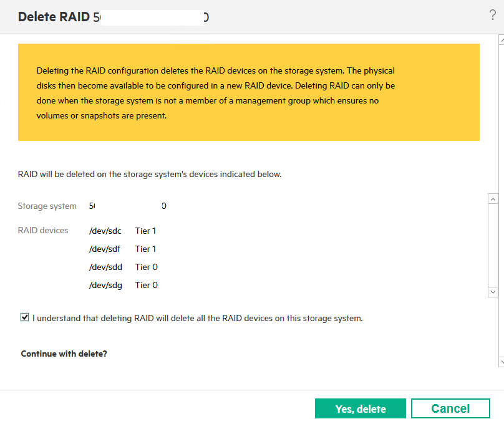Click the /dev/sdg RAID device entry
504x424 pixels.
pos(105,285)
